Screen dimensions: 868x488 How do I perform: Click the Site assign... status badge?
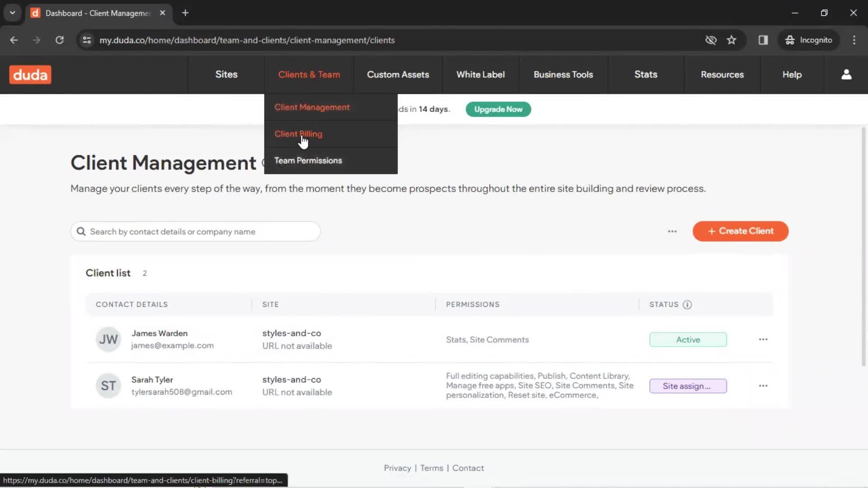coord(688,386)
